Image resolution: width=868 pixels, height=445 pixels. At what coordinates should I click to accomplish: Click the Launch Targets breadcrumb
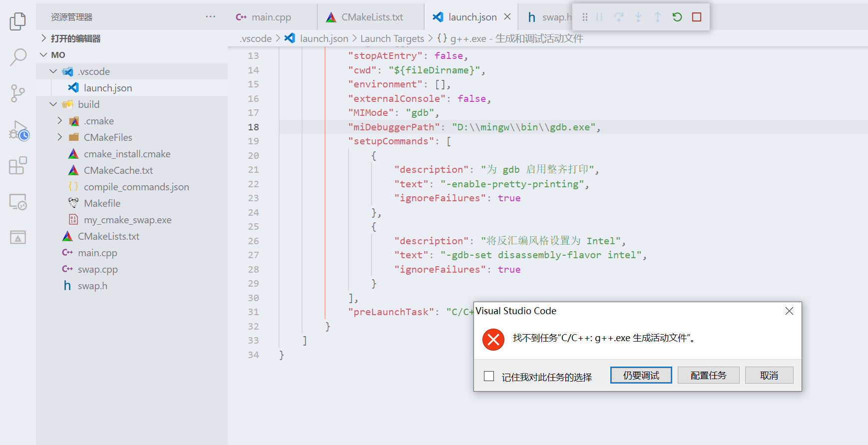click(x=392, y=38)
